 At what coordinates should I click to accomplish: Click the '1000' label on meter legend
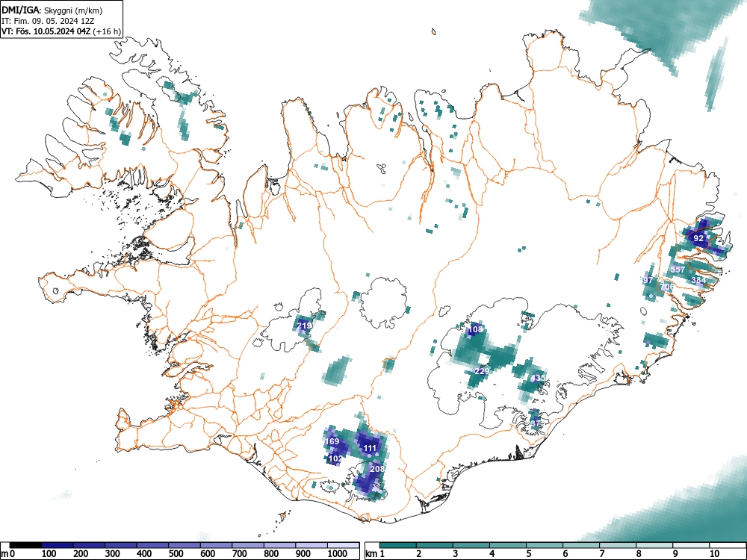click(x=338, y=554)
